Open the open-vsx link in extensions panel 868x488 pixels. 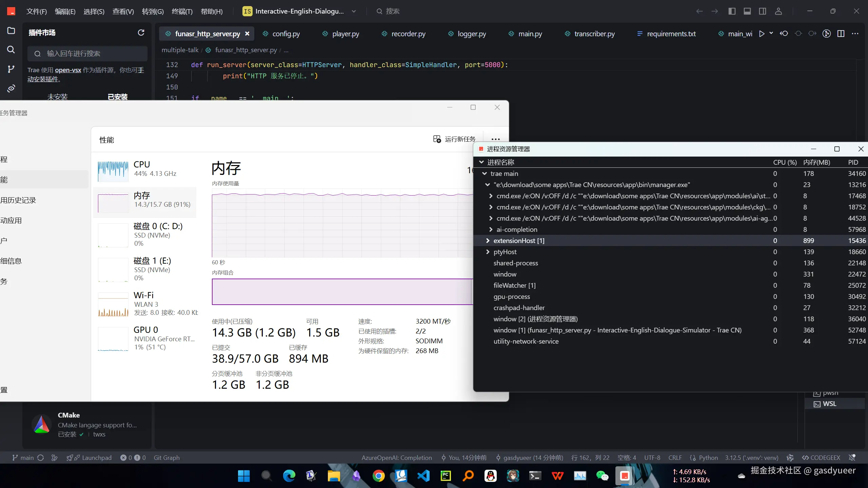coord(68,70)
